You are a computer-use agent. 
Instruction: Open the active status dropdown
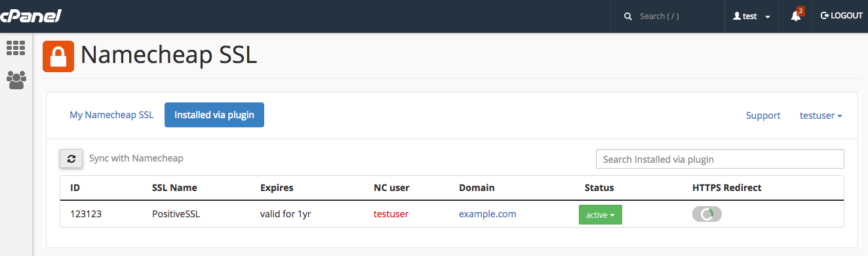600,215
